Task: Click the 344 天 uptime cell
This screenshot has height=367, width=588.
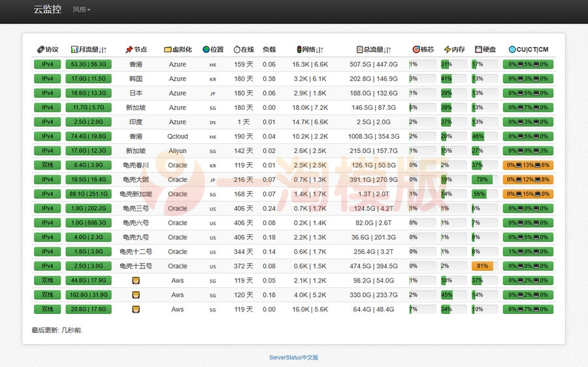Action: (x=244, y=252)
